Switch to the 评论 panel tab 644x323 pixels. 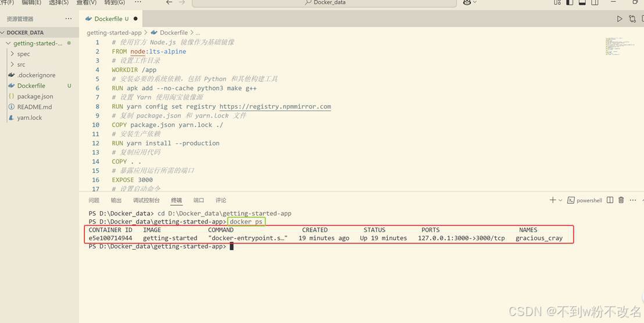221,200
